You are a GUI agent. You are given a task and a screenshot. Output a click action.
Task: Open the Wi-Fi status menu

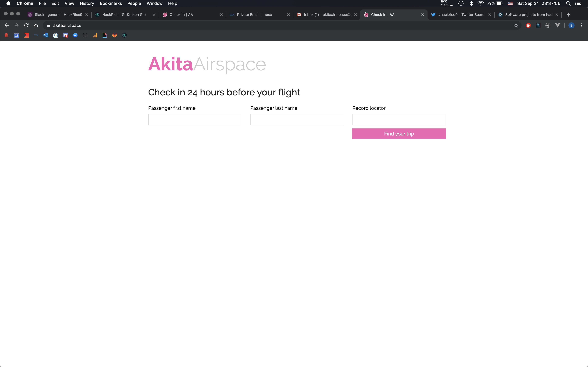tap(480, 3)
